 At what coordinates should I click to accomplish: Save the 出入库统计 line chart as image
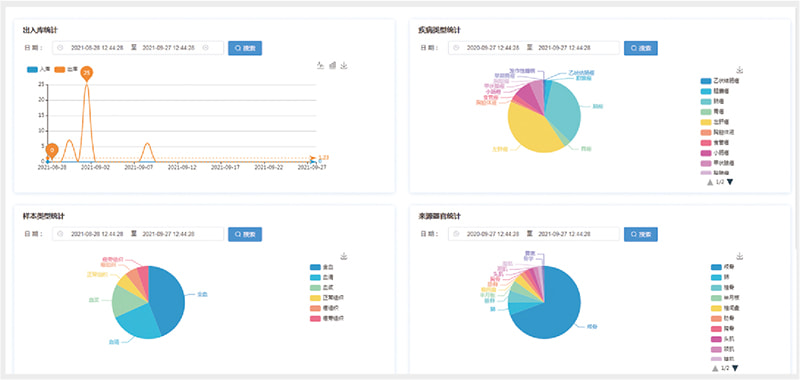click(x=344, y=65)
